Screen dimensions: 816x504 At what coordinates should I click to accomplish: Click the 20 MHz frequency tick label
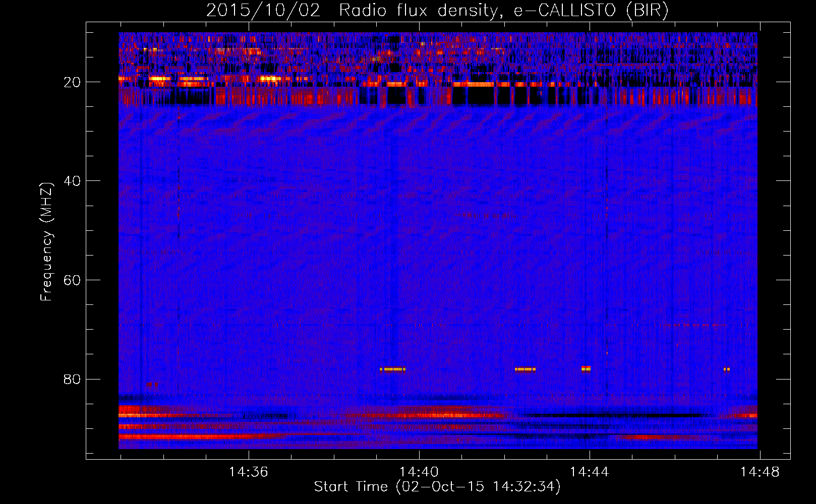point(72,82)
